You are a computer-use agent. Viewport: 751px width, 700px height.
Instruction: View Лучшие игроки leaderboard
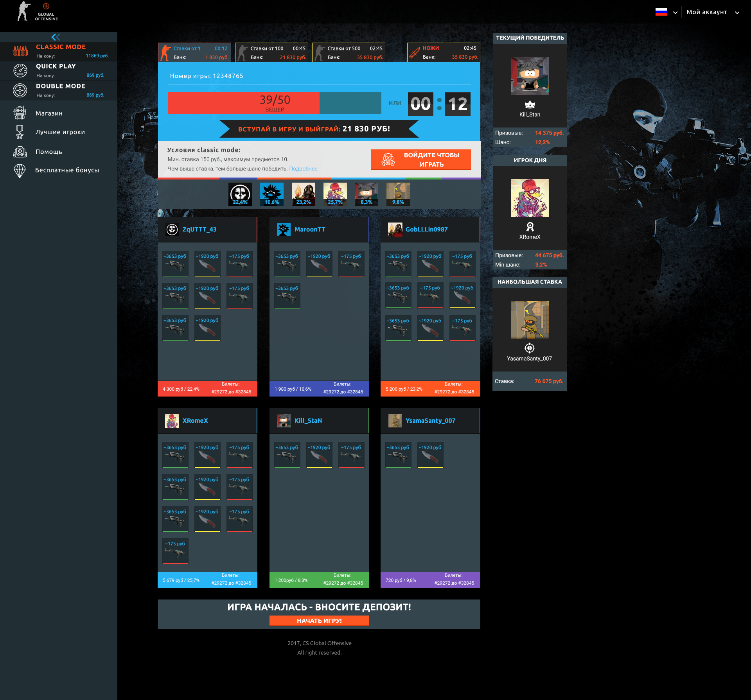pos(60,132)
